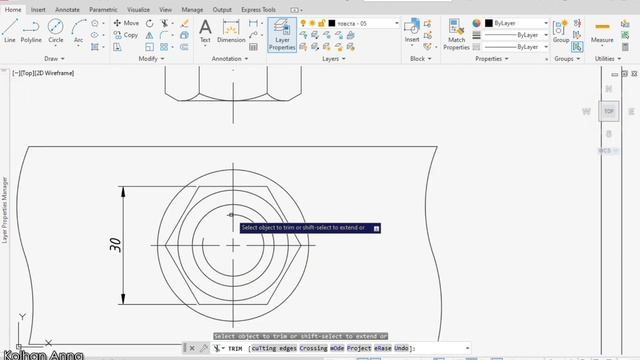Expand the Modify panel
Screen dimensions: 640x360
click(x=151, y=59)
